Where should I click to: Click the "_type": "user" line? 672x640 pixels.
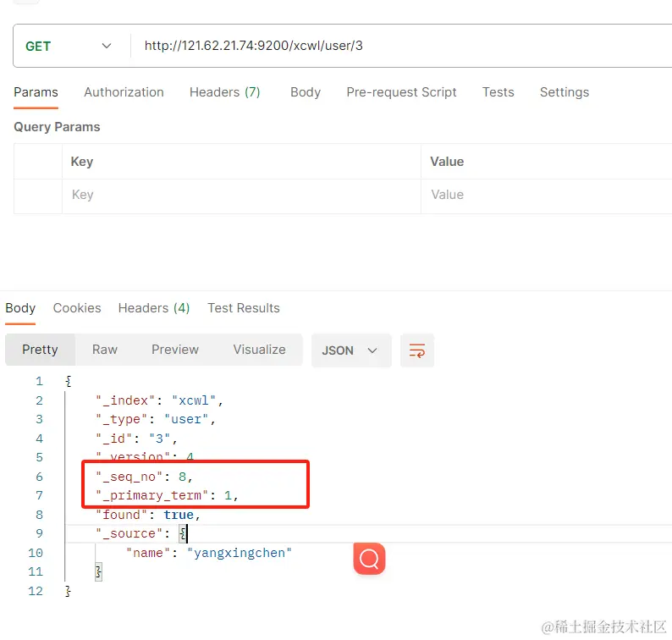[156, 420]
